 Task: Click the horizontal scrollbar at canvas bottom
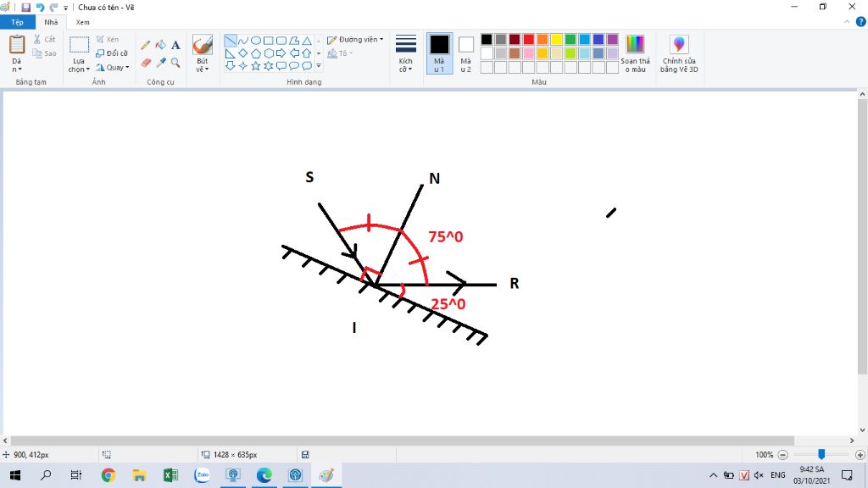402,441
